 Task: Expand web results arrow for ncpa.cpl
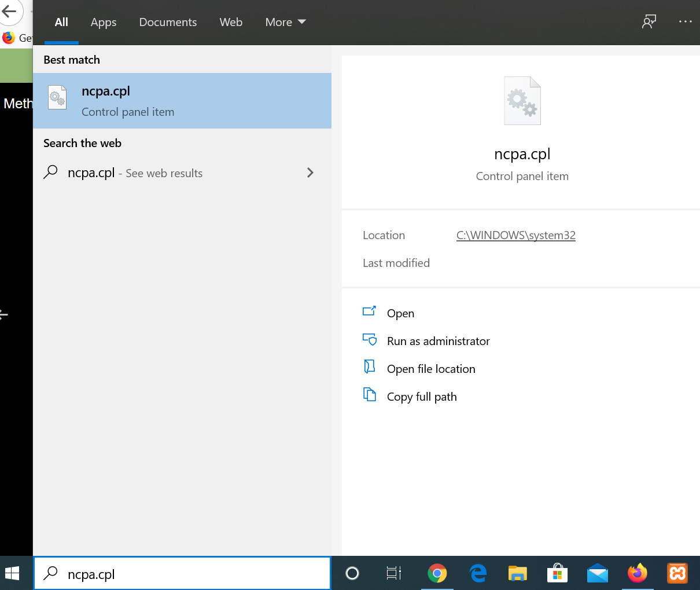pos(310,173)
